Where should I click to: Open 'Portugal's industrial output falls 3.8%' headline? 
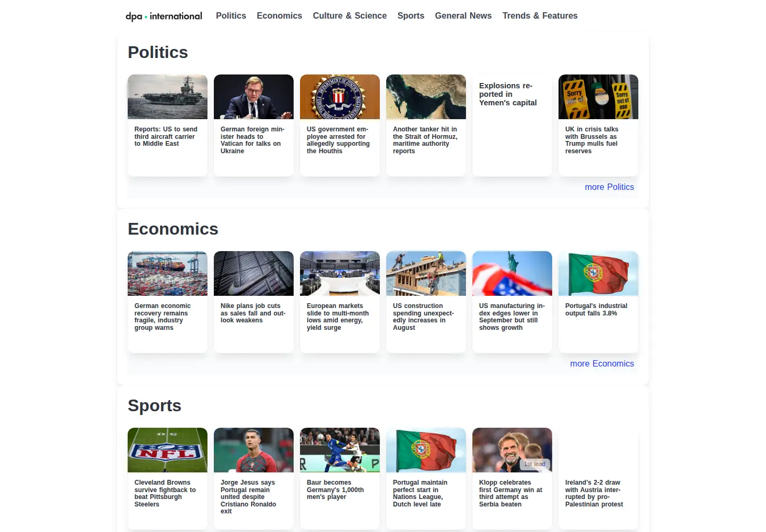point(596,310)
